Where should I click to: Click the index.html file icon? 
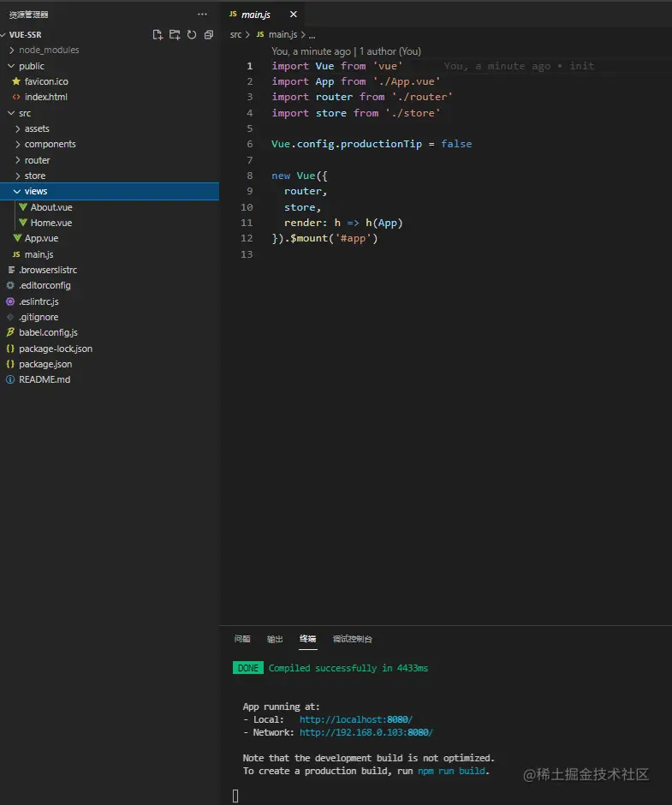[x=16, y=97]
